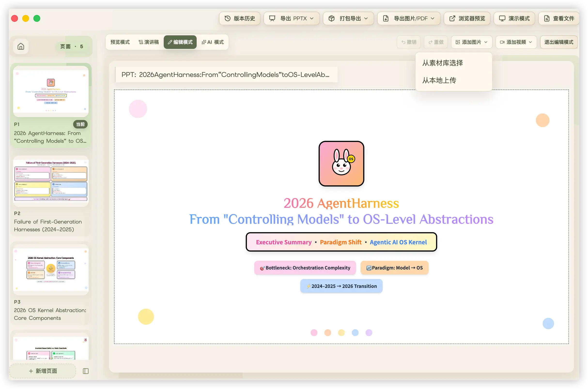The image size is (588, 389).
Task: Click the 新增页面 add page button
Action: click(x=43, y=371)
